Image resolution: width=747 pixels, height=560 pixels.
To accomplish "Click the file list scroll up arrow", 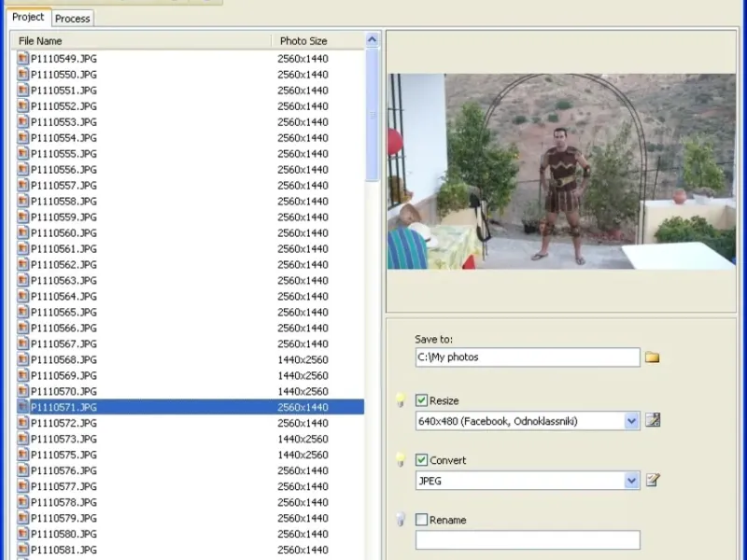I will [x=373, y=40].
